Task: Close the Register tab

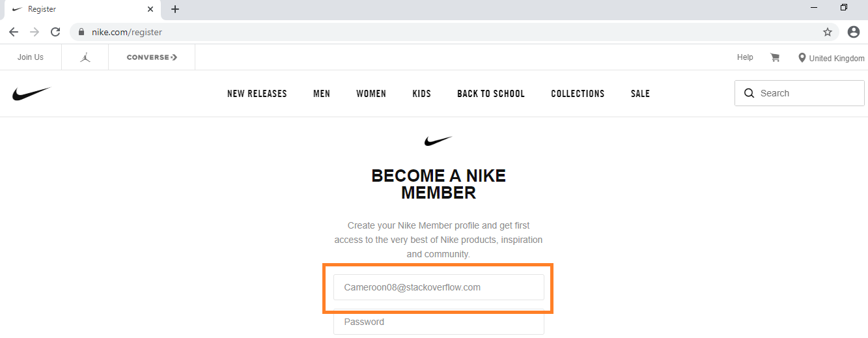Action: tap(150, 9)
